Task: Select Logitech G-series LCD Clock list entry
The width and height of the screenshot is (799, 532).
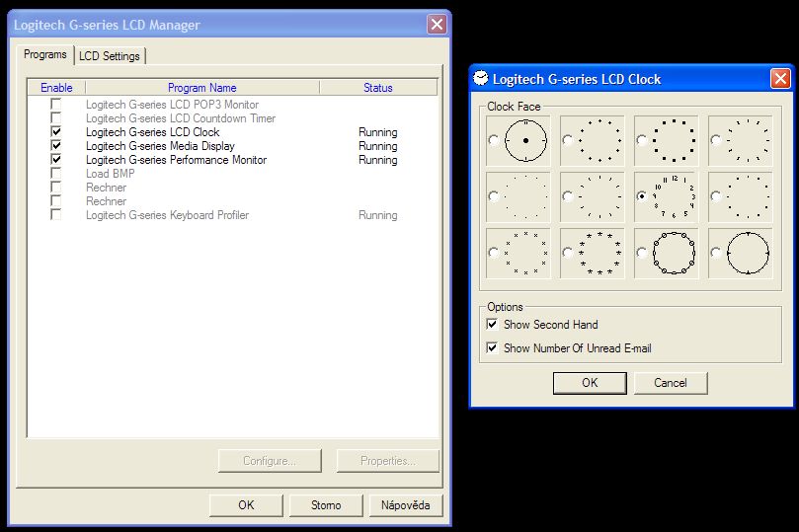Action: 153,132
